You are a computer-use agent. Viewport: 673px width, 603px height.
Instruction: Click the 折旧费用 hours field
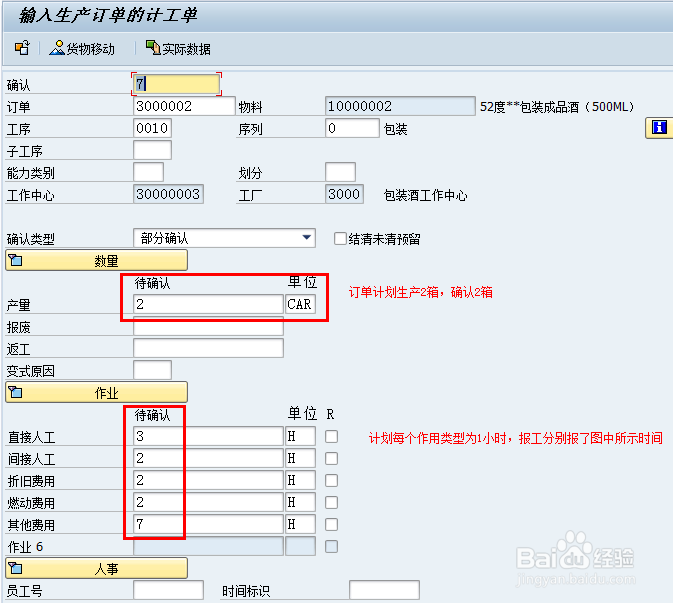(208, 480)
